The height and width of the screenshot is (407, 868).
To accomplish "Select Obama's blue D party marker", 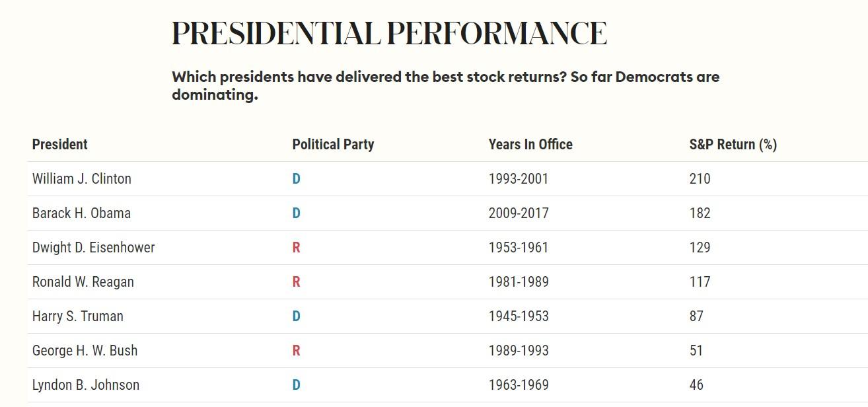I will pyautogui.click(x=296, y=213).
